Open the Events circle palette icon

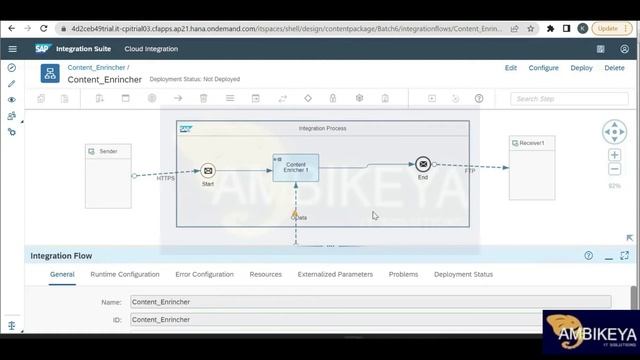(x=152, y=98)
